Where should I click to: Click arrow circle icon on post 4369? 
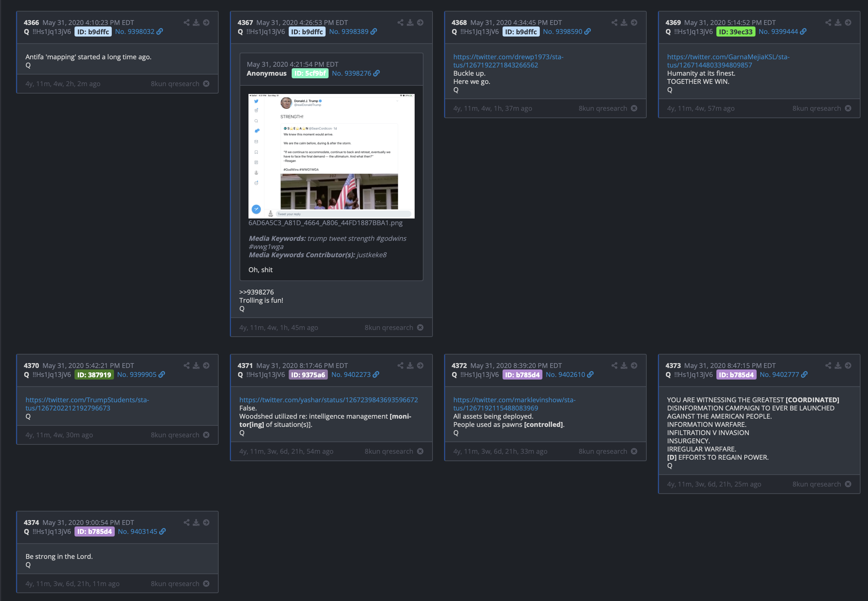[x=848, y=23]
